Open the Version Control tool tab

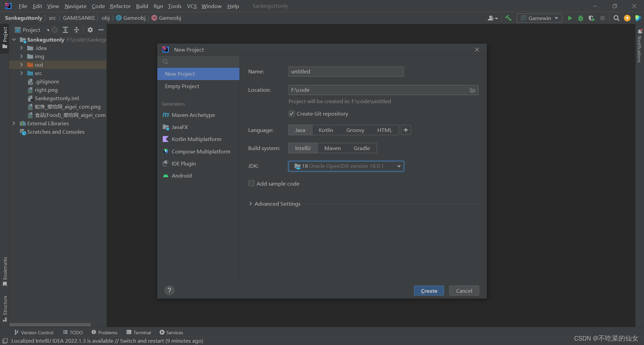click(34, 332)
